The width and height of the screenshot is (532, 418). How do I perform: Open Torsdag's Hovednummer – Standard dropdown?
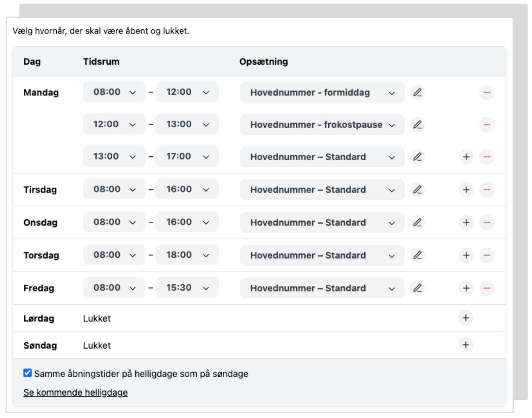point(322,255)
